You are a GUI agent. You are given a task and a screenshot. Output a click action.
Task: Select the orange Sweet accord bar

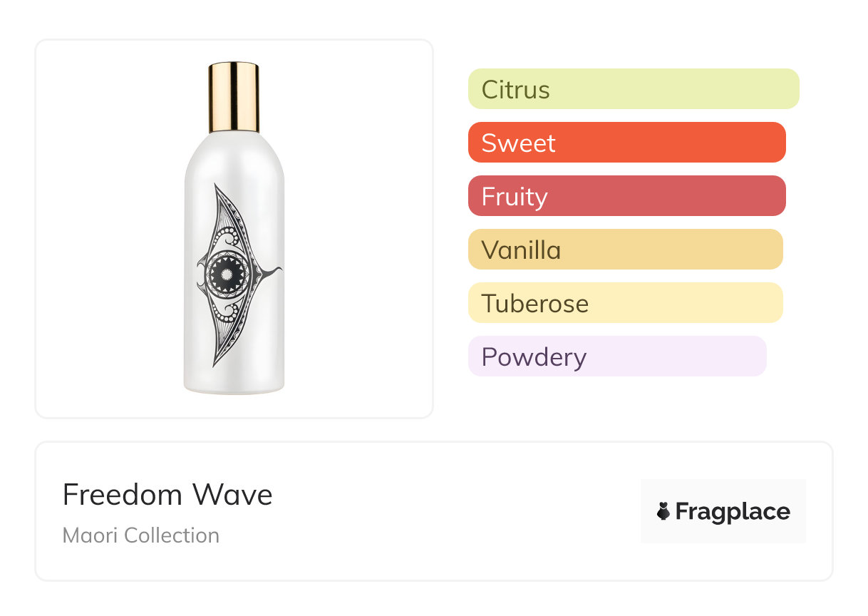626,143
